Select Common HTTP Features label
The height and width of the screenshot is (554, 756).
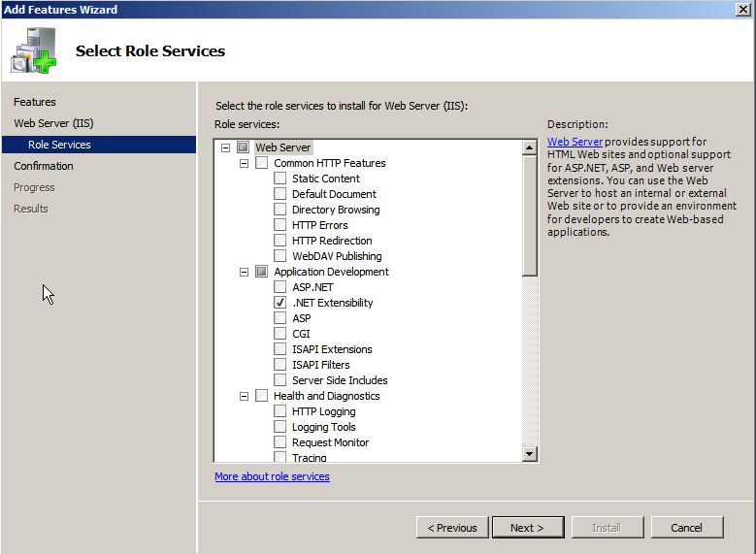click(330, 163)
